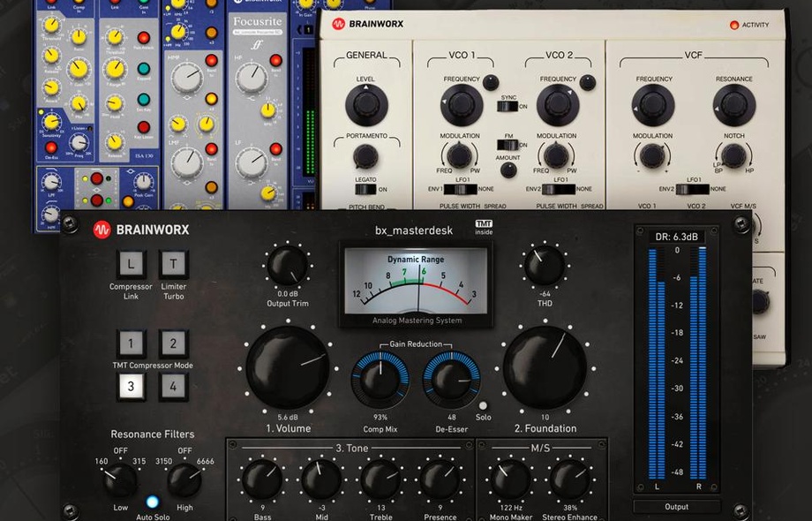Click the bx_masterdesk title text
Screen dimensions: 812x521
click(x=414, y=230)
